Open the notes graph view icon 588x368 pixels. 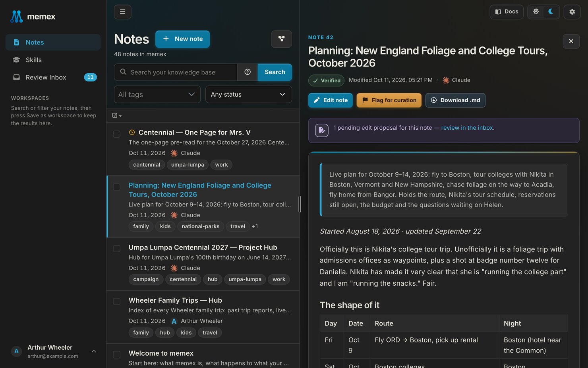point(281,39)
